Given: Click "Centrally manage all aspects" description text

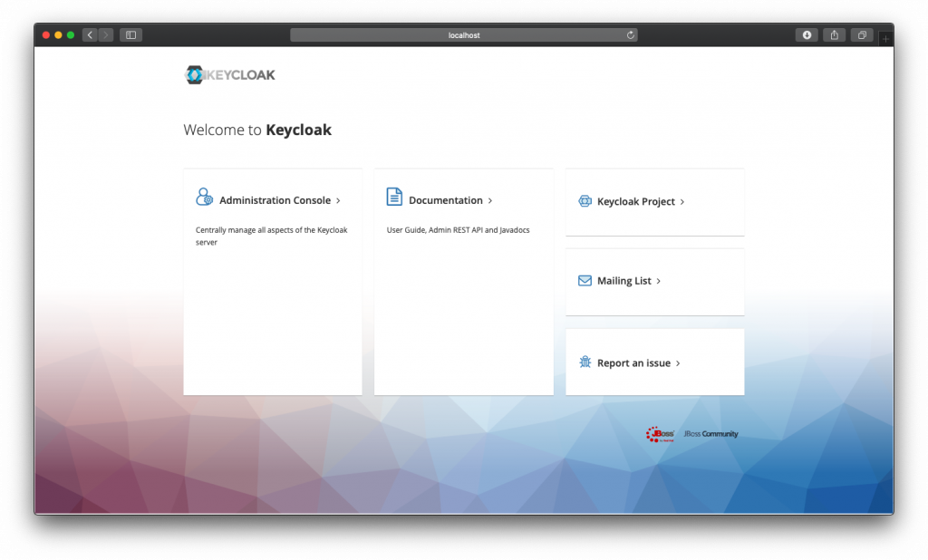Looking at the screenshot, I should coord(272,236).
